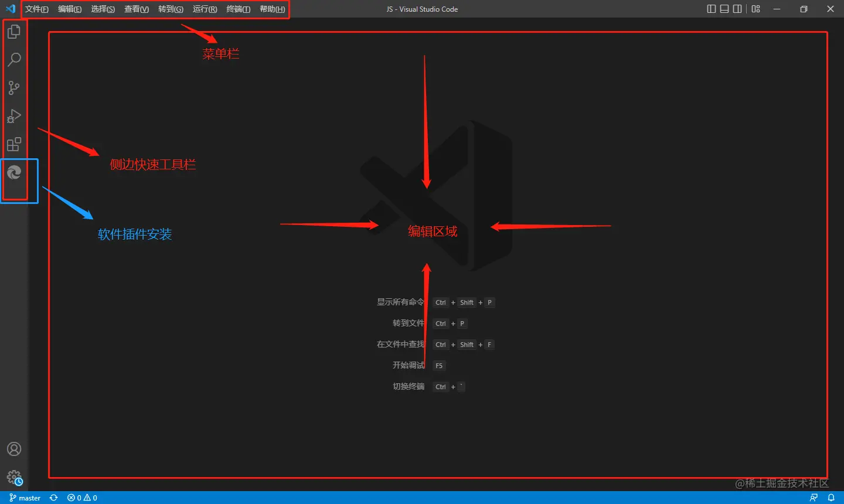
Task: Click the F5 key hint
Action: [x=439, y=366]
